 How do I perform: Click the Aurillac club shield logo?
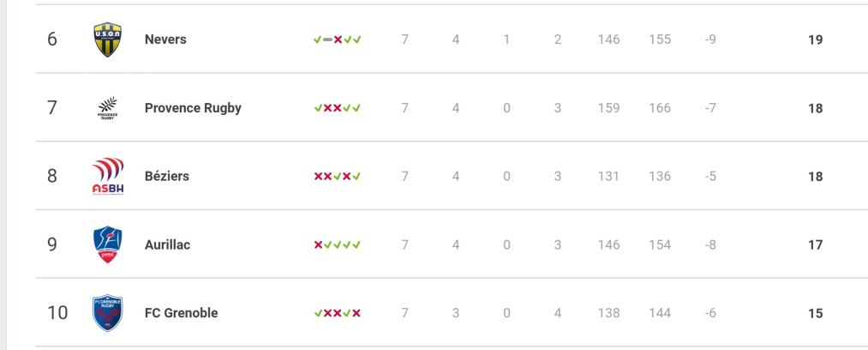pyautogui.click(x=107, y=244)
